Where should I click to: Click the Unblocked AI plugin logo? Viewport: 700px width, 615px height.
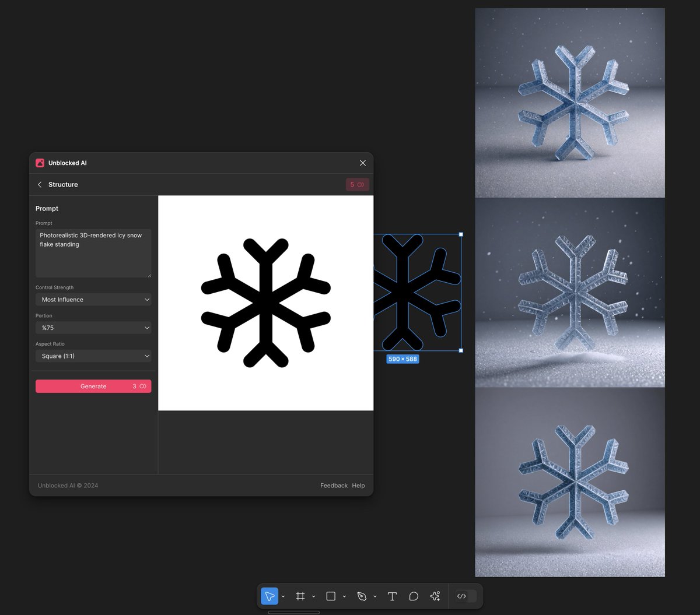(40, 163)
